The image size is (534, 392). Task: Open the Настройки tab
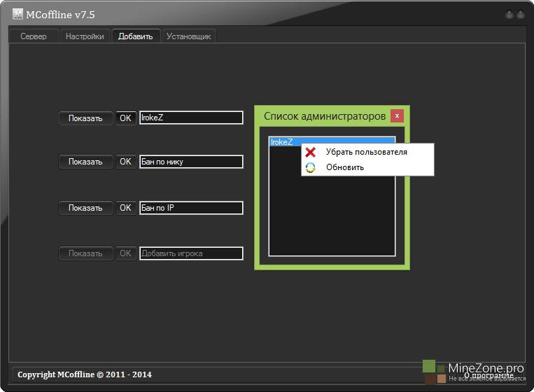pyautogui.click(x=85, y=36)
